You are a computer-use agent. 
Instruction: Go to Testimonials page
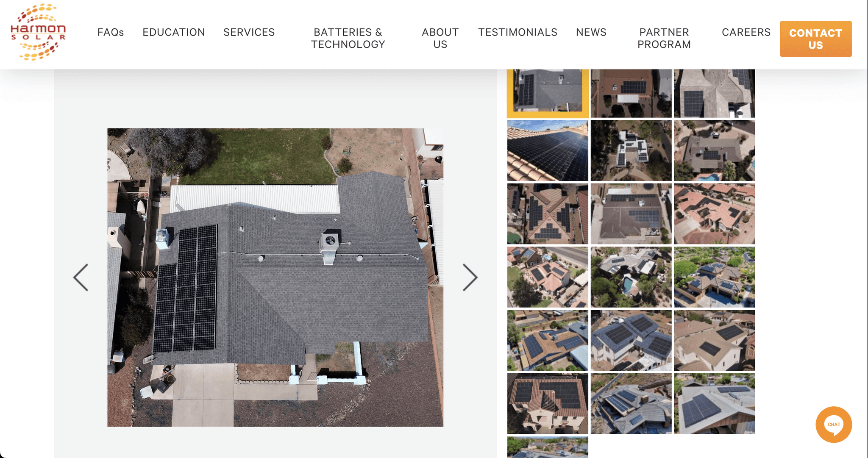[x=517, y=32]
